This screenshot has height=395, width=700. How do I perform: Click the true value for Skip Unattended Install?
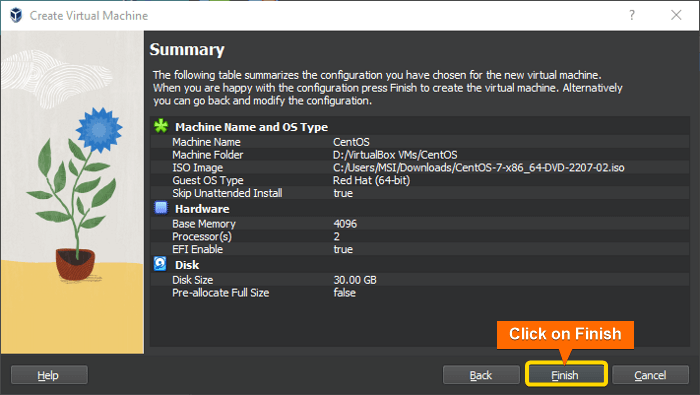click(343, 193)
